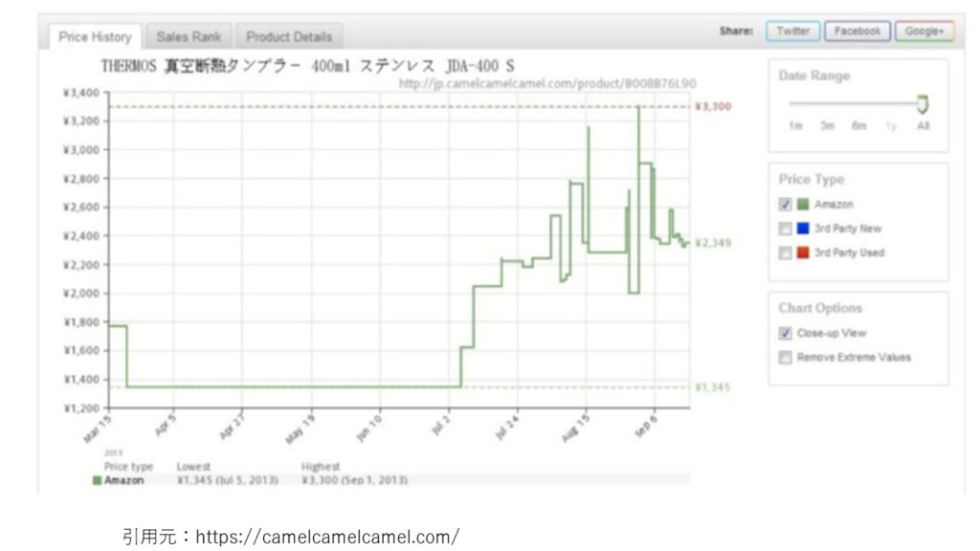The width and height of the screenshot is (980, 551).
Task: Click the red 3rd Party Used swatch
Action: (803, 253)
